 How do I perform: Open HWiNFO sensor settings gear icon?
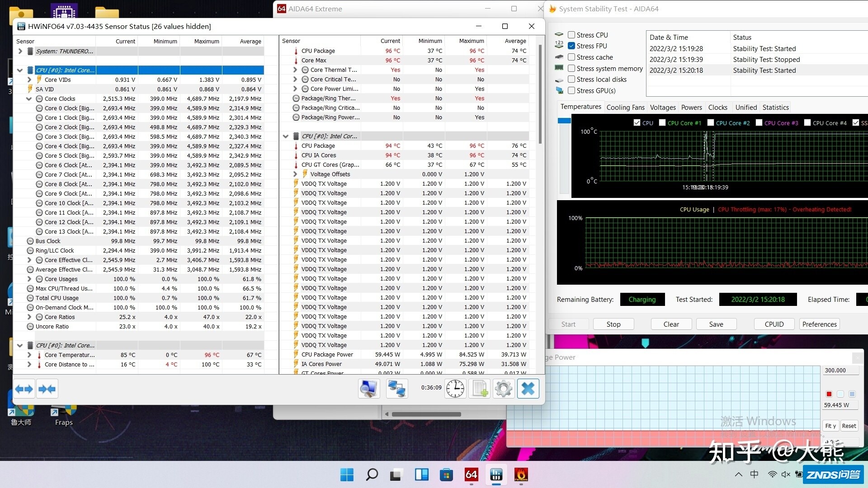point(504,389)
